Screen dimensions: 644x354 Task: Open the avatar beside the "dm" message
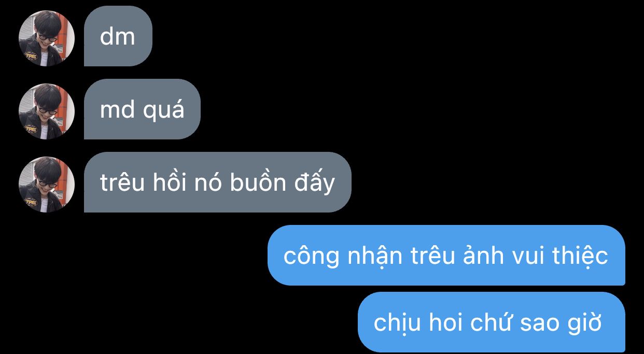pyautogui.click(x=47, y=38)
